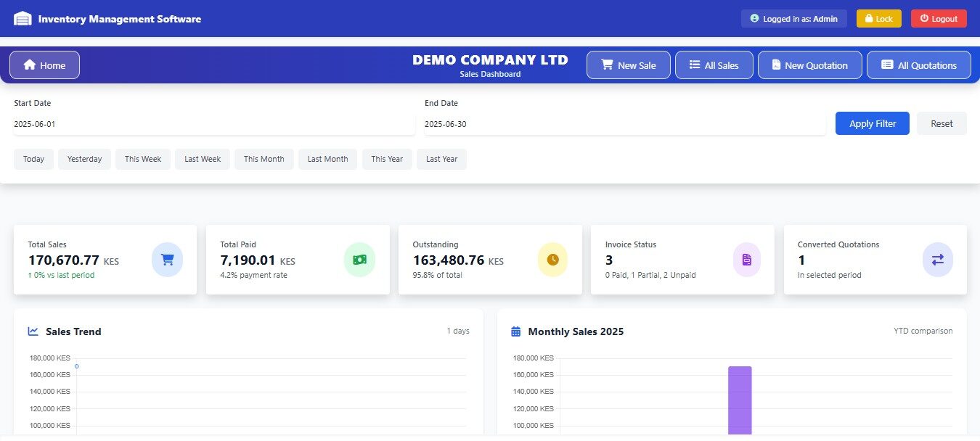
Task: Click the Logged in as Admin badge
Action: pyautogui.click(x=793, y=18)
